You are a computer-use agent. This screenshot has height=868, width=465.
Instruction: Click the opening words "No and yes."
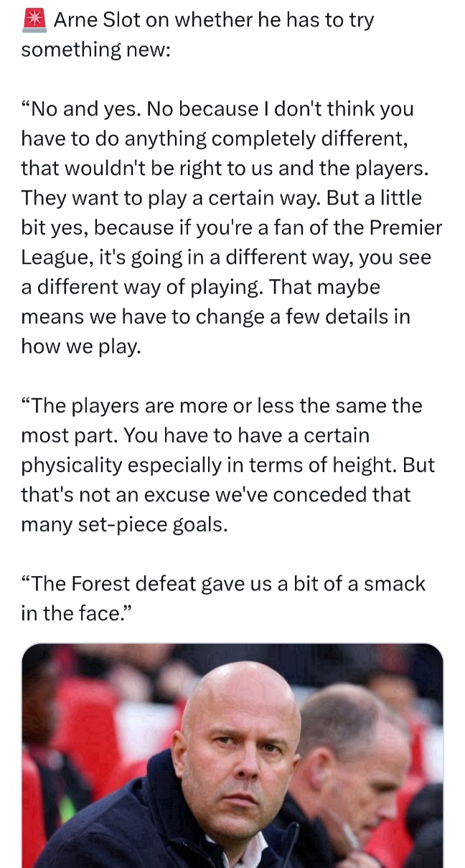pos(92,110)
